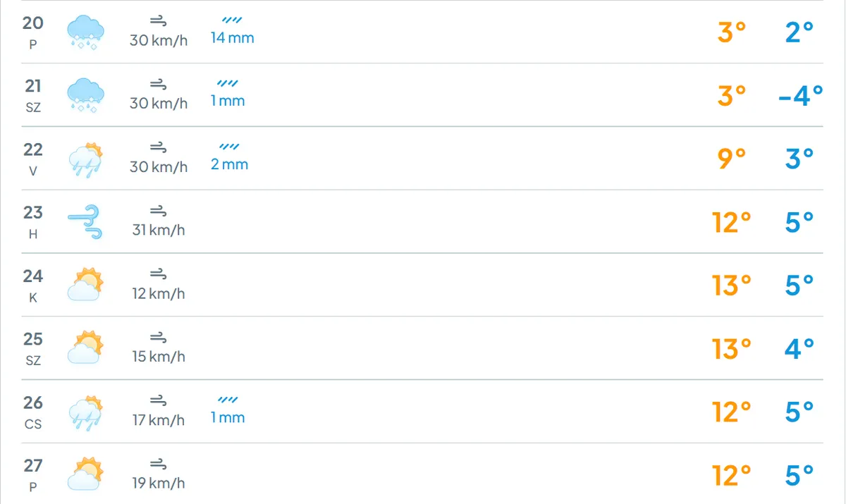Click the snowy cloud icon for day 20
Image resolution: width=846 pixels, height=504 pixels.
pyautogui.click(x=85, y=32)
